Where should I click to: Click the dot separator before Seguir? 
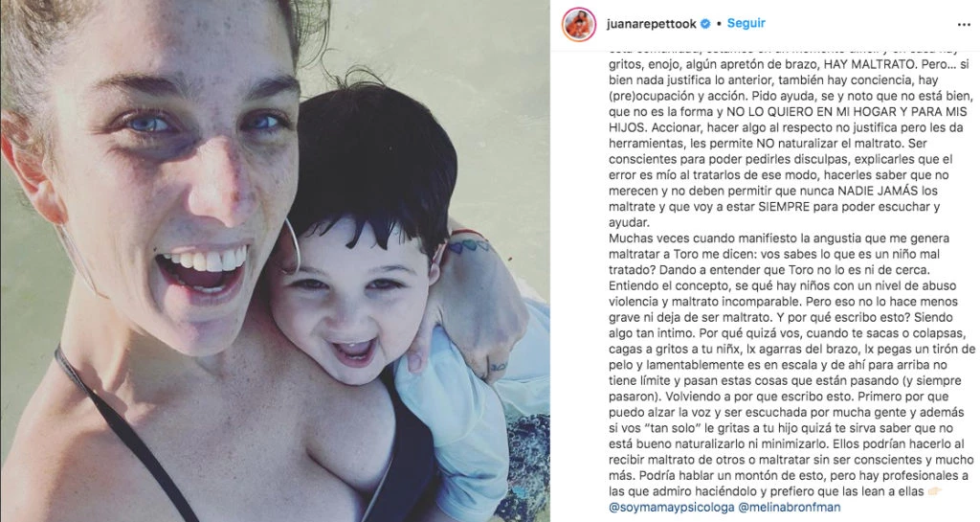click(720, 24)
